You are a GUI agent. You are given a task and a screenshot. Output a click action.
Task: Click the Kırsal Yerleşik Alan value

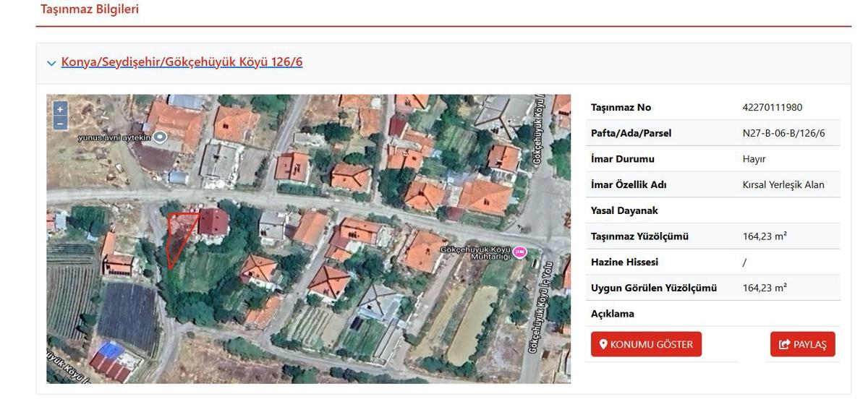[x=783, y=185]
